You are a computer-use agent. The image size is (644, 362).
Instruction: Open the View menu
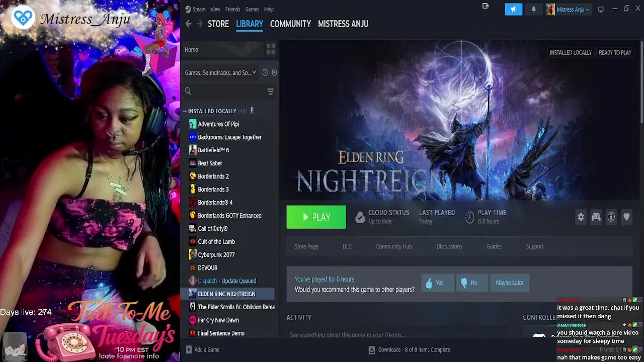click(x=215, y=9)
